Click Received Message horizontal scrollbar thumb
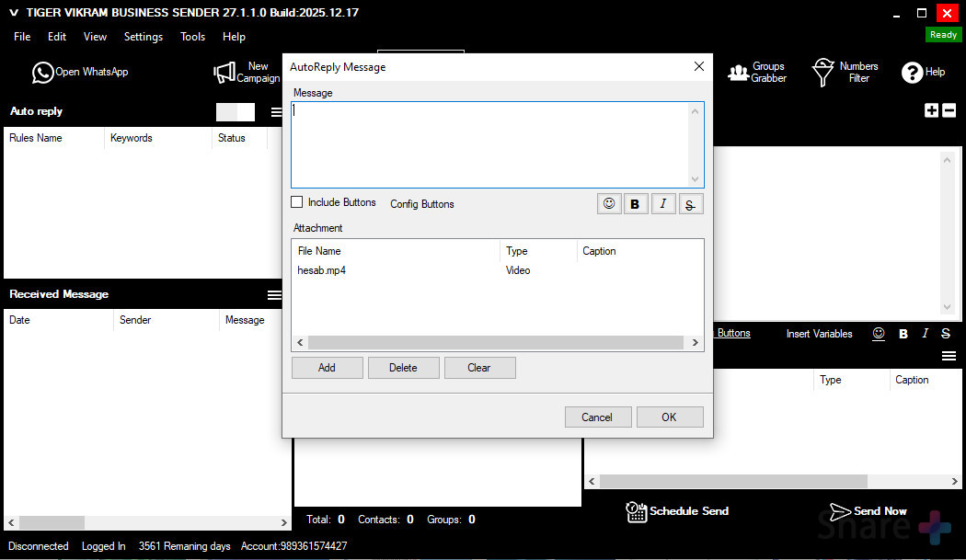This screenshot has width=966, height=560. [52, 522]
